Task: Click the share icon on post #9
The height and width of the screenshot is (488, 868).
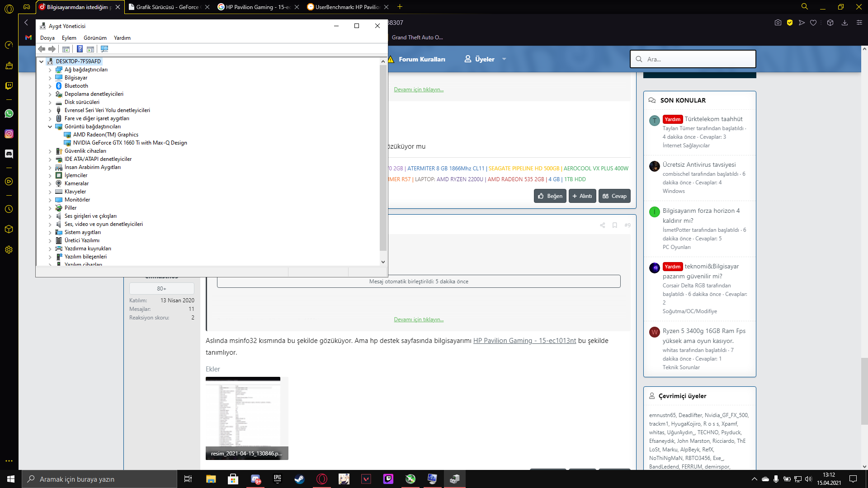Action: (602, 225)
